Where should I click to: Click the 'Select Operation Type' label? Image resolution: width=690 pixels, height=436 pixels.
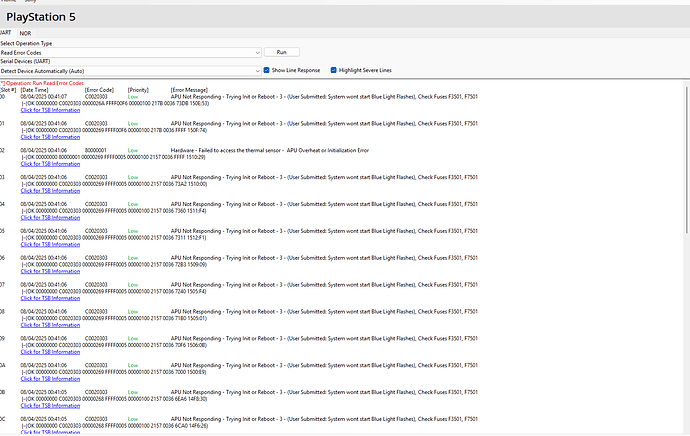(x=26, y=44)
